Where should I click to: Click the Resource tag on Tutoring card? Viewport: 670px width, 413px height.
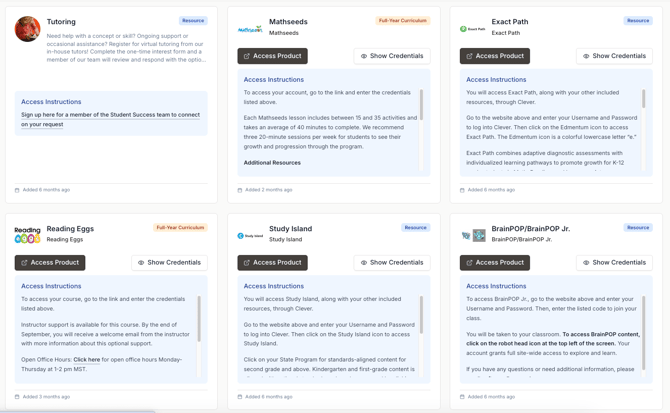[x=193, y=20]
